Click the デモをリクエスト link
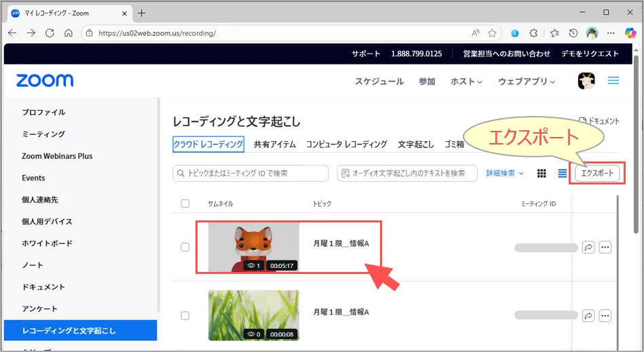The image size is (644, 352). 590,54
